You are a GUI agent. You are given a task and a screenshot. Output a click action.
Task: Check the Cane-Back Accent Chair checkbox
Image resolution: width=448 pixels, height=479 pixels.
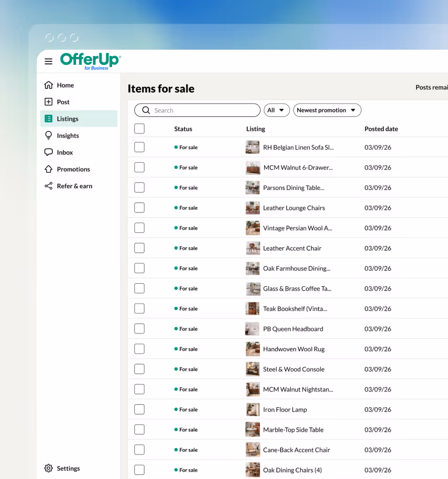[139, 450]
